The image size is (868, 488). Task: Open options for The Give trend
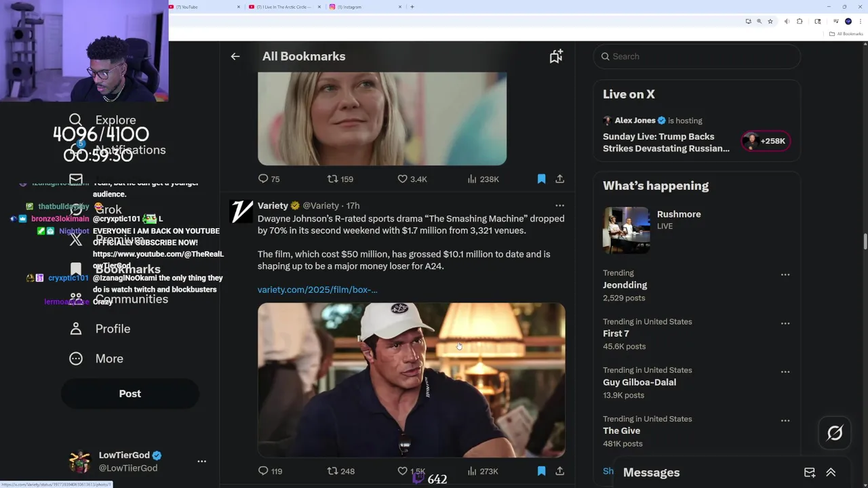(785, 421)
